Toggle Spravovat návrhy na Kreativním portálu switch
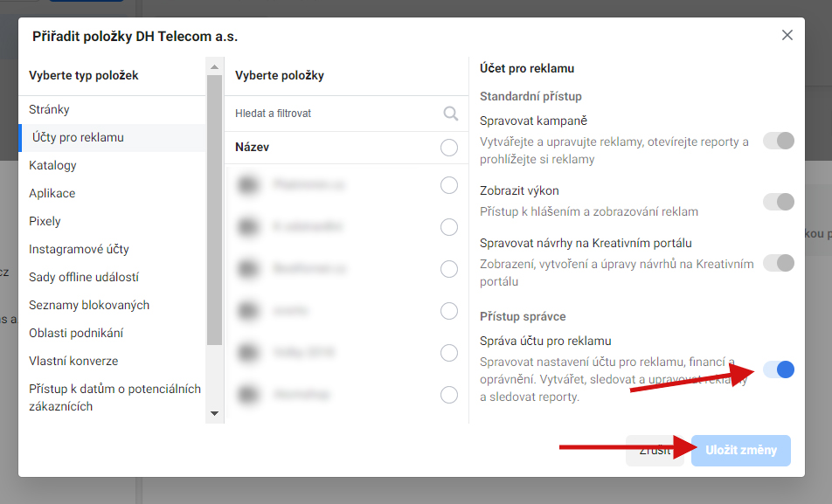This screenshot has width=832, height=504. 779,263
